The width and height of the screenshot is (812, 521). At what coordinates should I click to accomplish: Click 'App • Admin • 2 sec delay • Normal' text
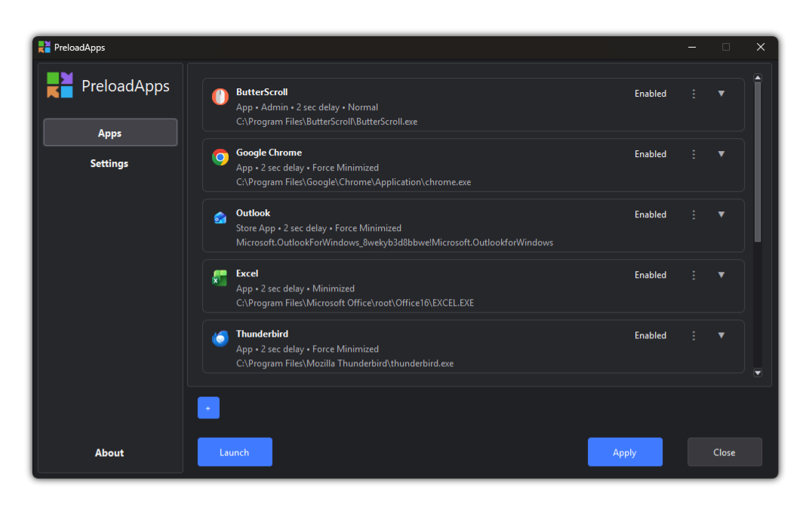pos(307,107)
